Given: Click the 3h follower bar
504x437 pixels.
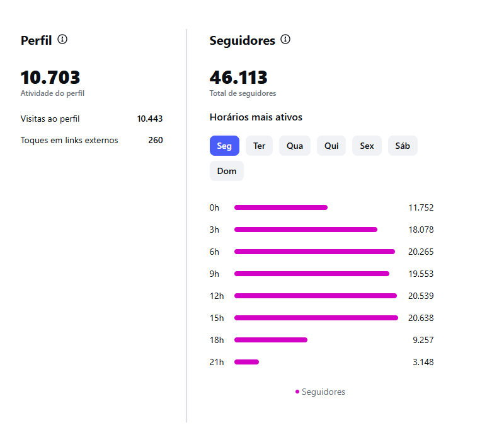Looking at the screenshot, I should tap(306, 230).
